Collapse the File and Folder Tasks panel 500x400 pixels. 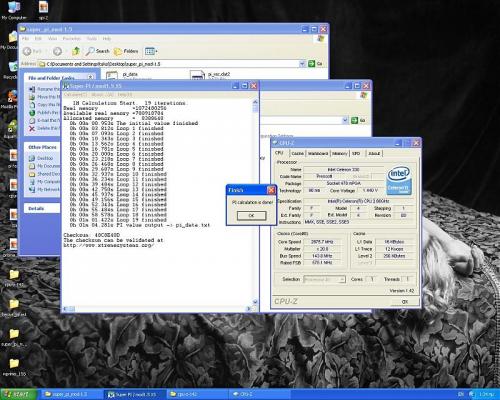coord(90,77)
